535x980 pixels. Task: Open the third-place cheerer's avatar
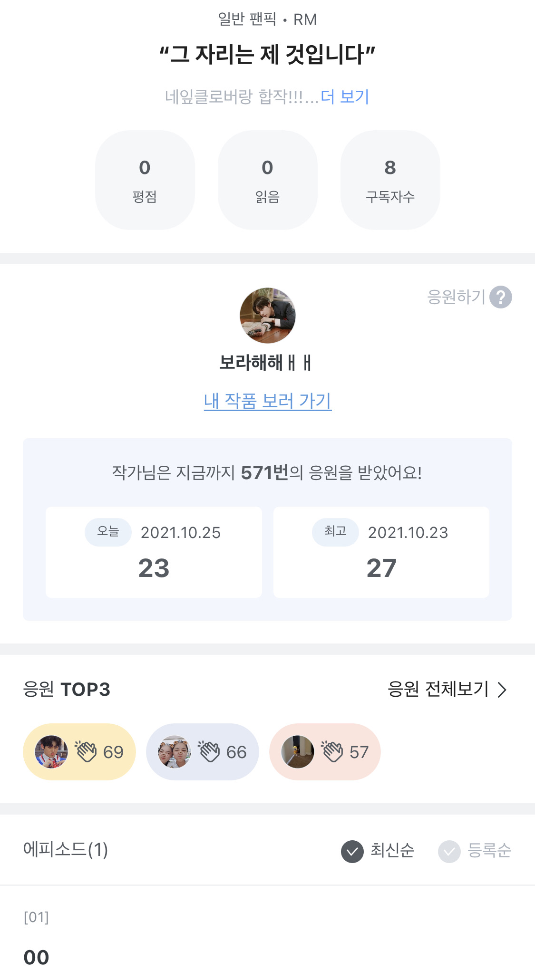coord(298,752)
